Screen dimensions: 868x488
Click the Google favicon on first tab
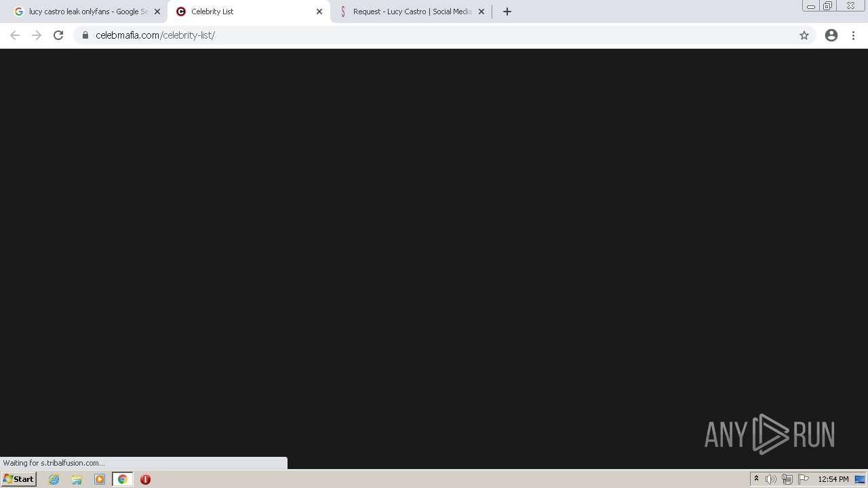click(18, 12)
